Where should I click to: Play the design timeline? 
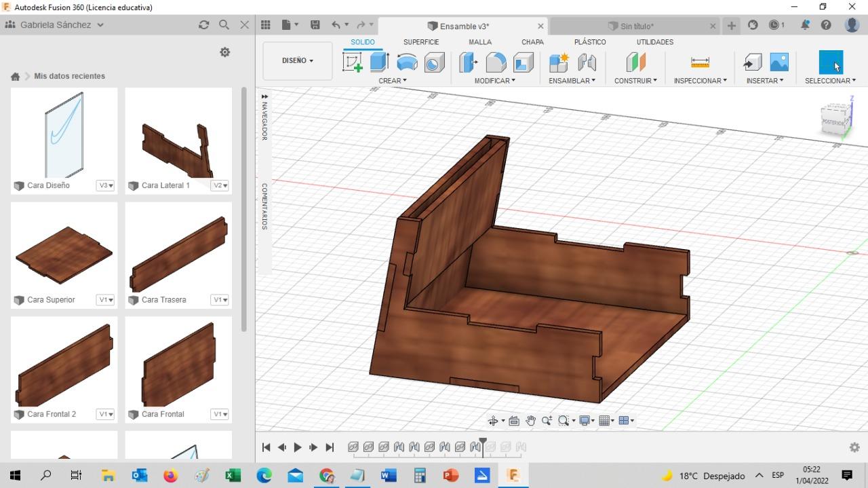[x=298, y=447]
